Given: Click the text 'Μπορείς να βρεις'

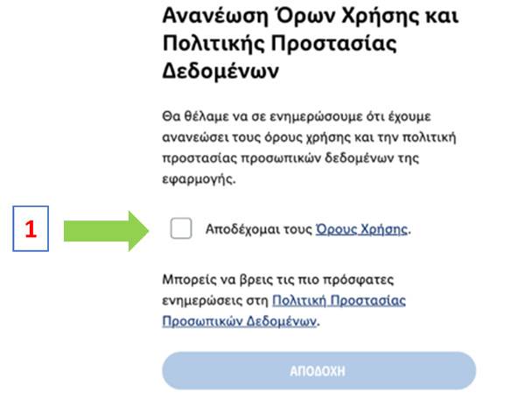Looking at the screenshot, I should coord(218,280).
